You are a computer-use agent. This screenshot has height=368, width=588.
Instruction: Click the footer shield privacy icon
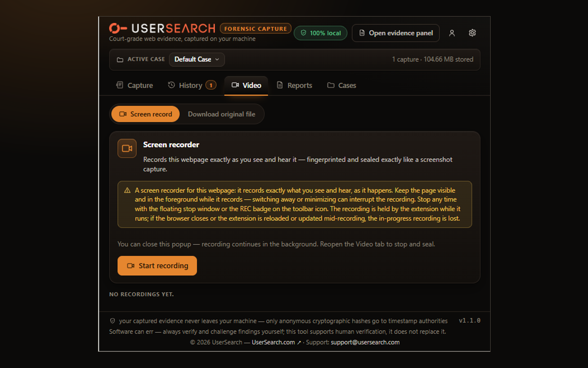pos(112,321)
